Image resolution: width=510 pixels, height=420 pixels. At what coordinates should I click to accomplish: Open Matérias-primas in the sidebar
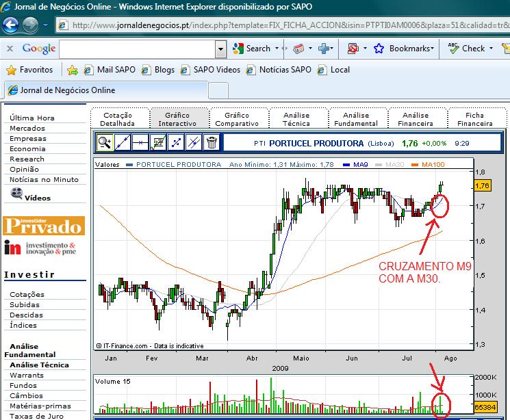click(40, 406)
